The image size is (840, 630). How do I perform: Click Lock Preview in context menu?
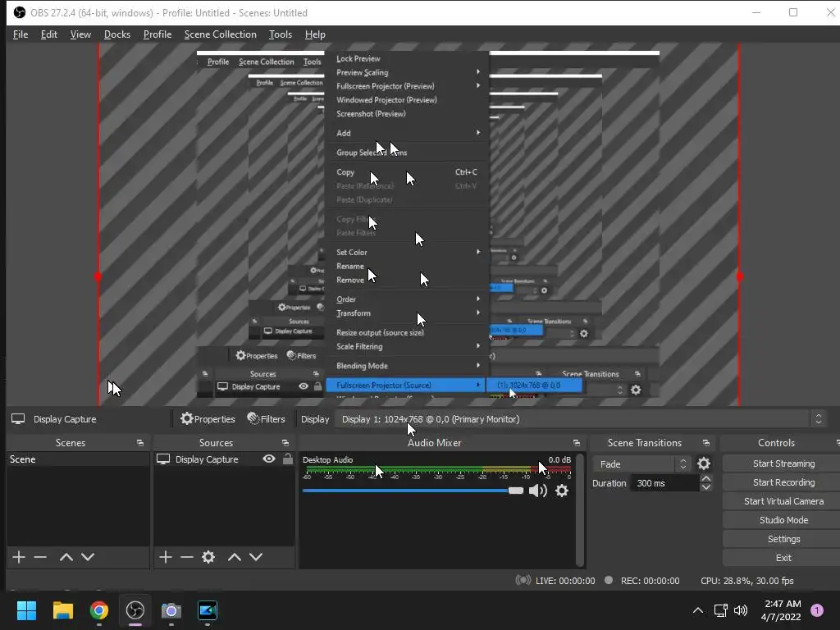point(358,58)
